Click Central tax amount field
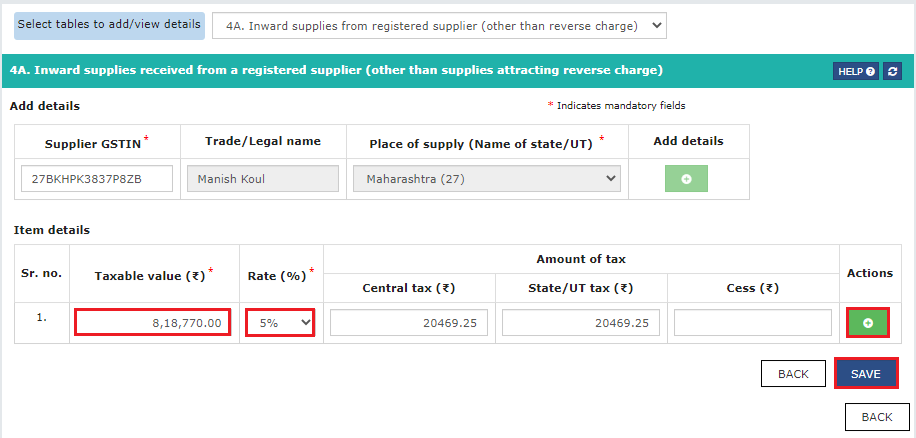 409,322
